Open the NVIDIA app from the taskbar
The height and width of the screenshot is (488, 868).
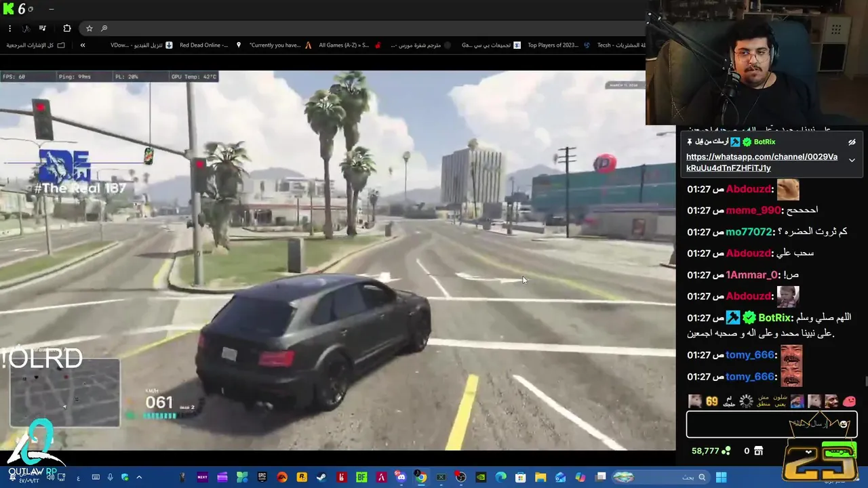[481, 477]
